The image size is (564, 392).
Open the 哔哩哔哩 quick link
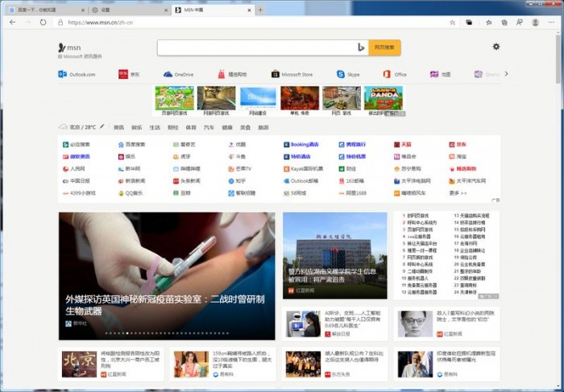pos(187,169)
